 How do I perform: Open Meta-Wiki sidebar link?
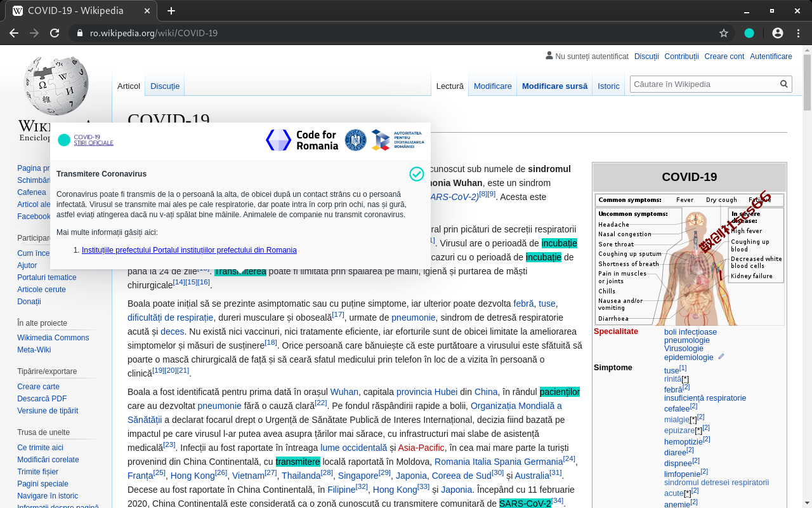(34, 350)
